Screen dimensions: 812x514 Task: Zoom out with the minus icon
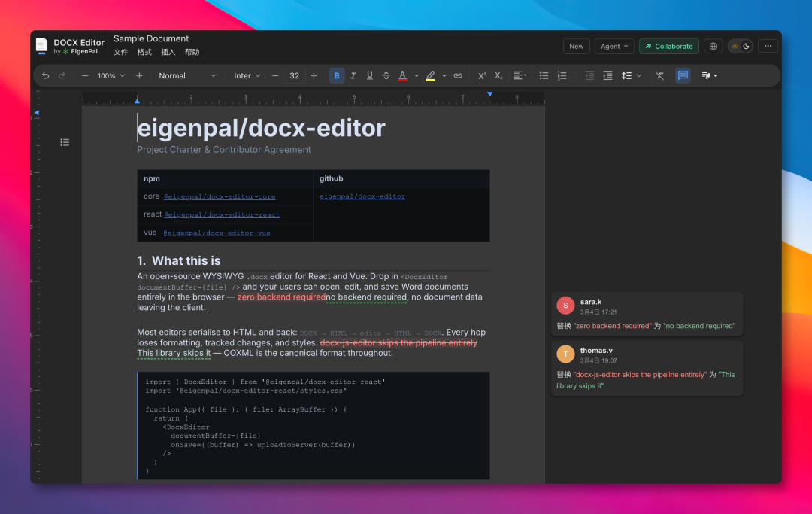pyautogui.click(x=85, y=76)
